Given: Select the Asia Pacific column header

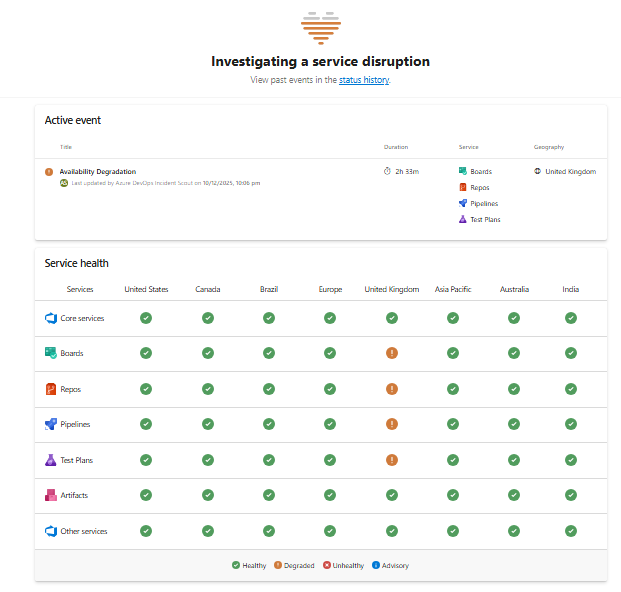Looking at the screenshot, I should point(453,289).
